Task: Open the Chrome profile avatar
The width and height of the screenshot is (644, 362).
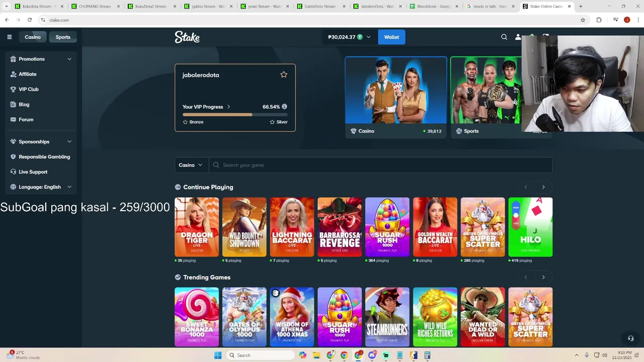Action: [x=627, y=20]
